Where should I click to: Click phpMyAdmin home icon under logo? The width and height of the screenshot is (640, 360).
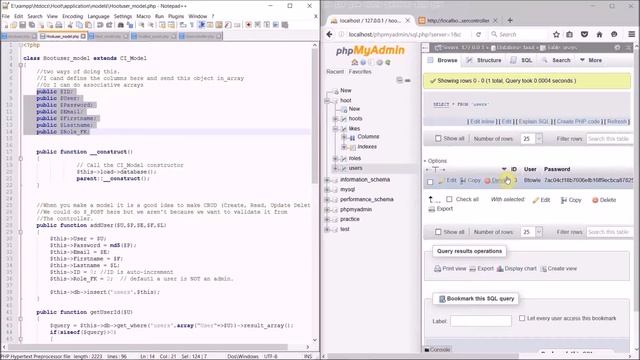tap(354, 62)
